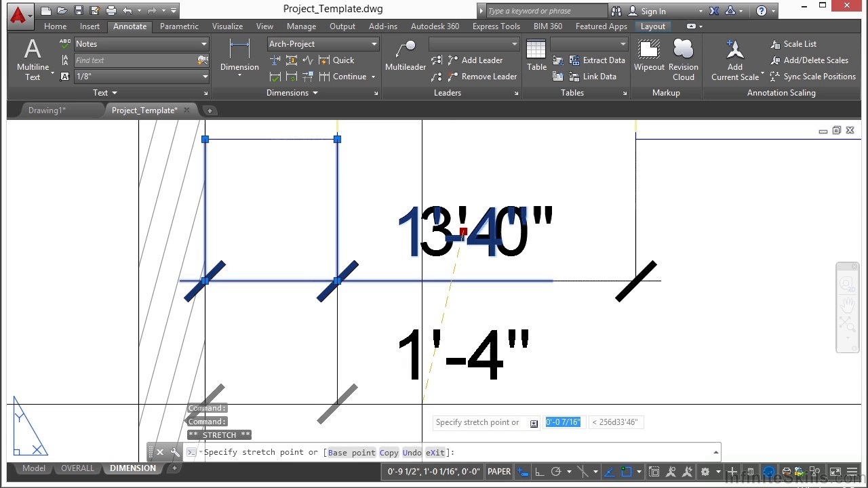Choose the Copy command option

point(389,453)
